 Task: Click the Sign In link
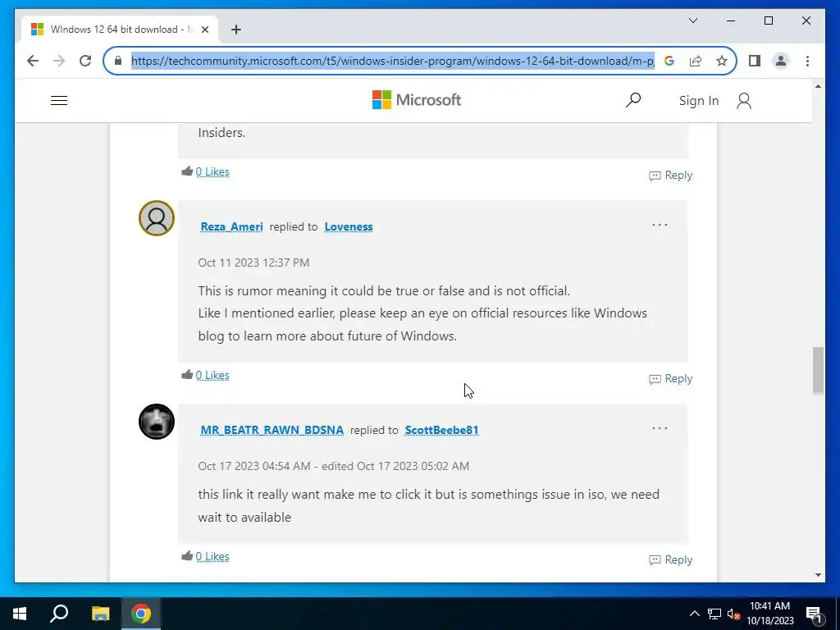pos(699,101)
